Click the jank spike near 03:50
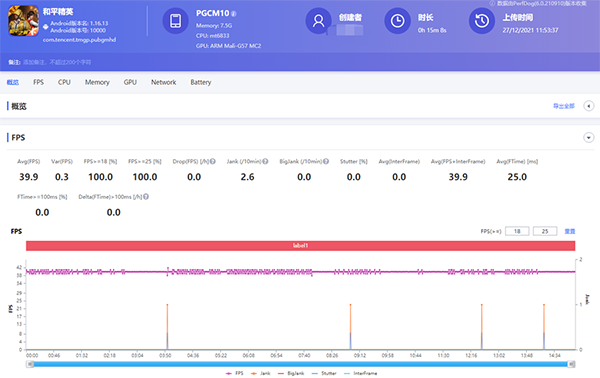This screenshot has height=378, width=600. (167, 327)
